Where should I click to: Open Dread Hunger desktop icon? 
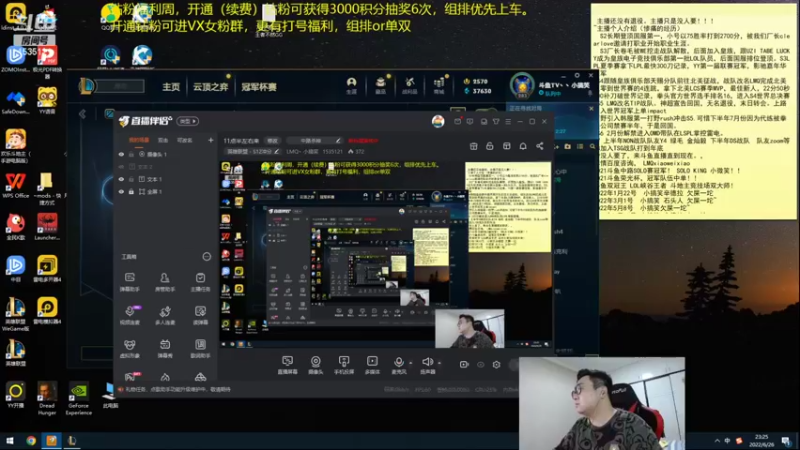[x=47, y=398]
